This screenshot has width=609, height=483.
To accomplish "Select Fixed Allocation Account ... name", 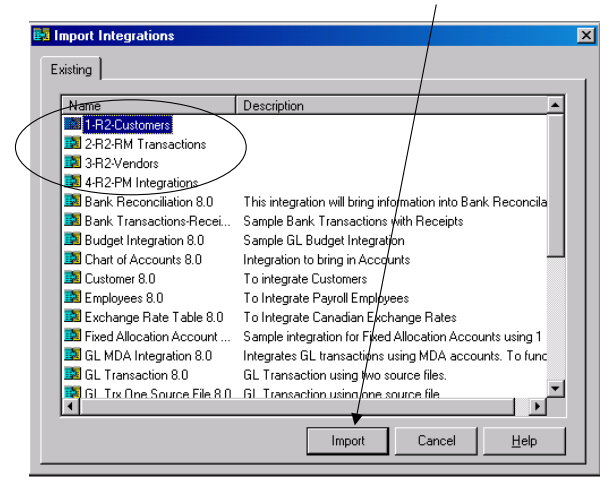I will (x=157, y=336).
